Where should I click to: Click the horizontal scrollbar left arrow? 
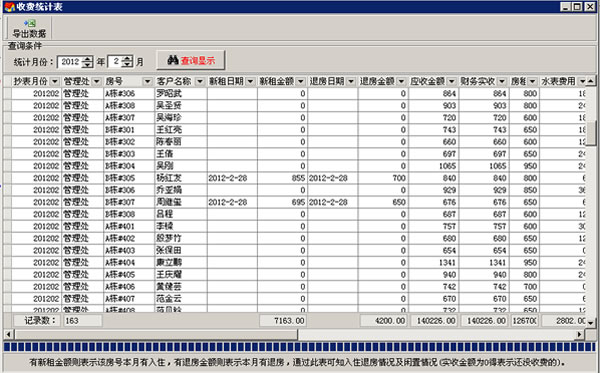click(x=8, y=335)
